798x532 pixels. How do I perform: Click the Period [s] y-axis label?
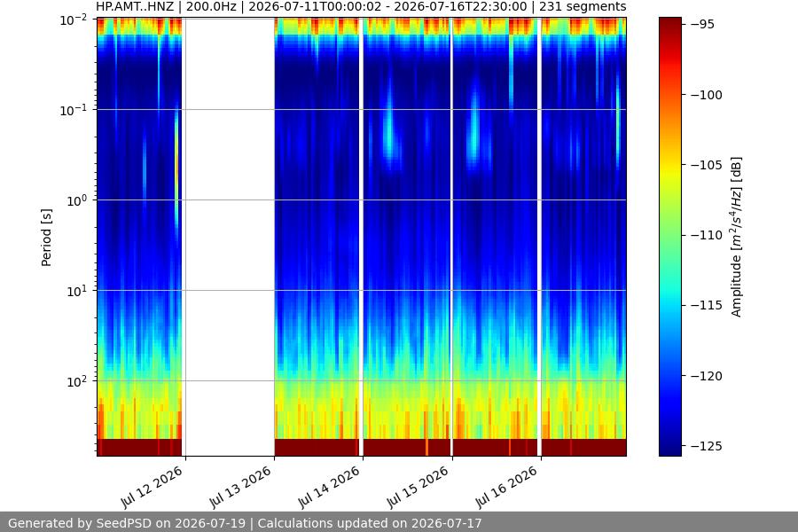click(x=46, y=238)
